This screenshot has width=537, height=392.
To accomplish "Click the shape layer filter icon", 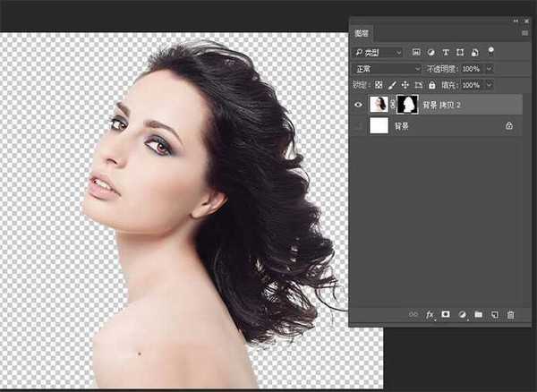I will point(460,53).
